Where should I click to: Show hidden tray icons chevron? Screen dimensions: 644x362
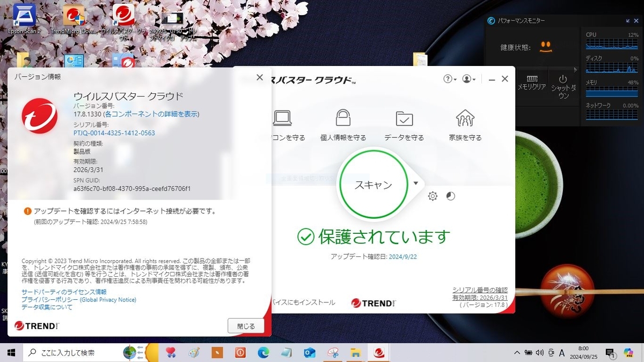(x=517, y=352)
